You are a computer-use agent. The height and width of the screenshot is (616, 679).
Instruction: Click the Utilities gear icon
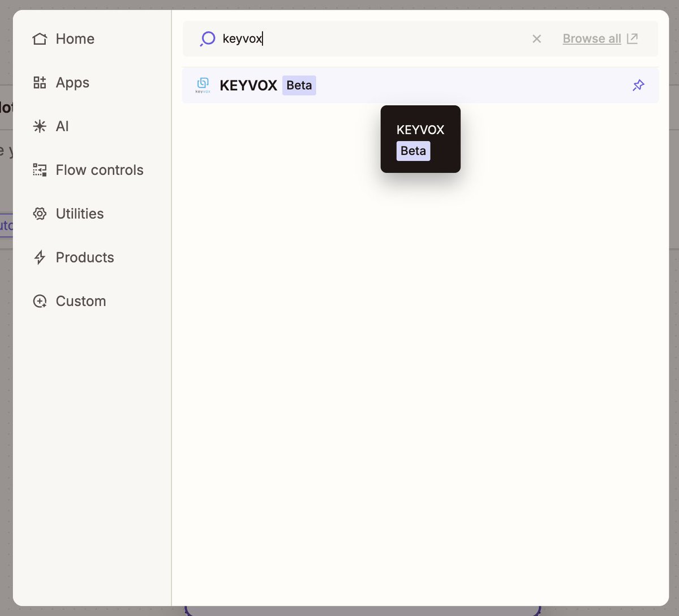[40, 214]
